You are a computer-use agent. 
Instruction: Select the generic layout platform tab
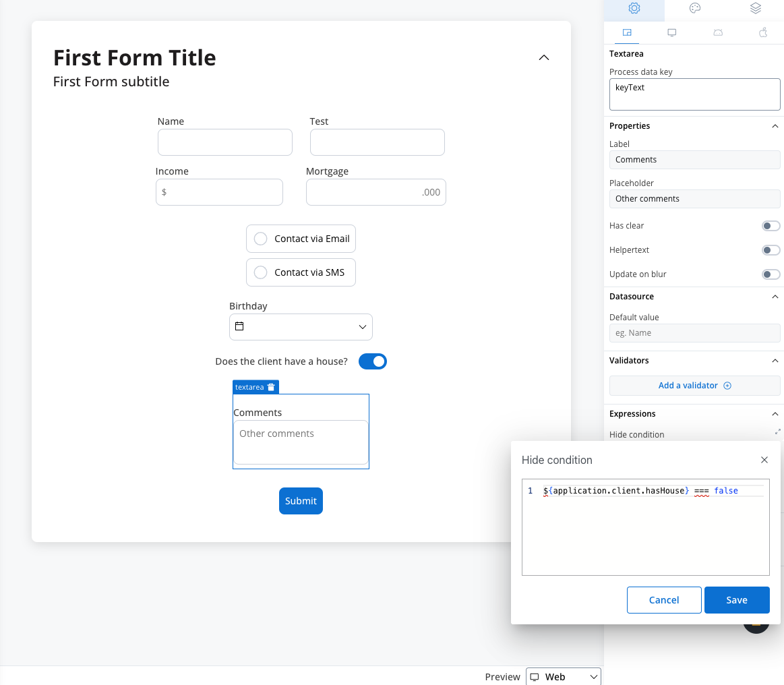(627, 32)
